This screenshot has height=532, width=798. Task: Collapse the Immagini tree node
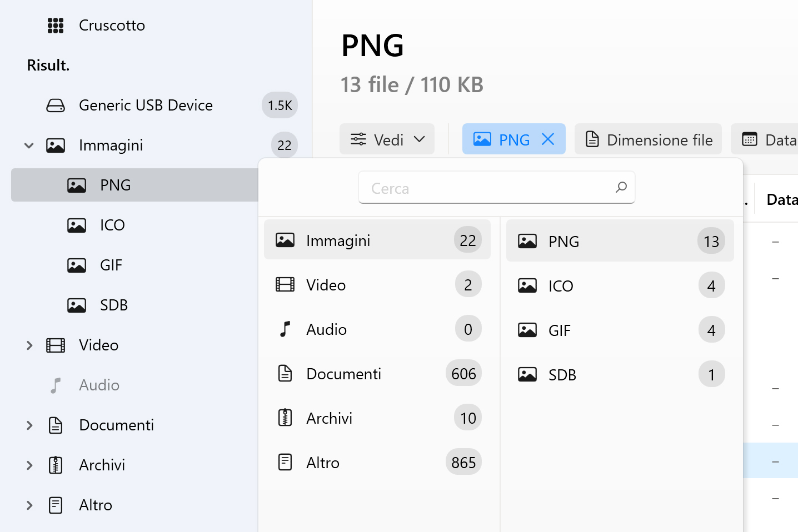point(29,145)
